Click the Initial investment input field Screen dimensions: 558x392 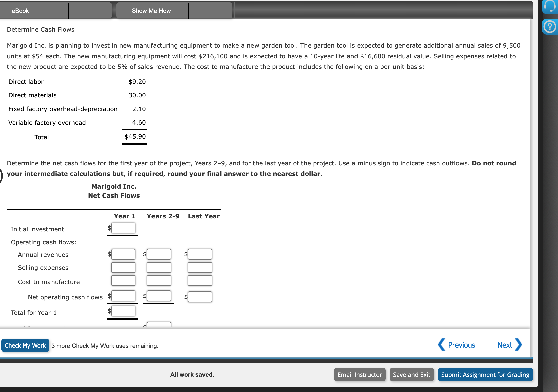(x=123, y=228)
